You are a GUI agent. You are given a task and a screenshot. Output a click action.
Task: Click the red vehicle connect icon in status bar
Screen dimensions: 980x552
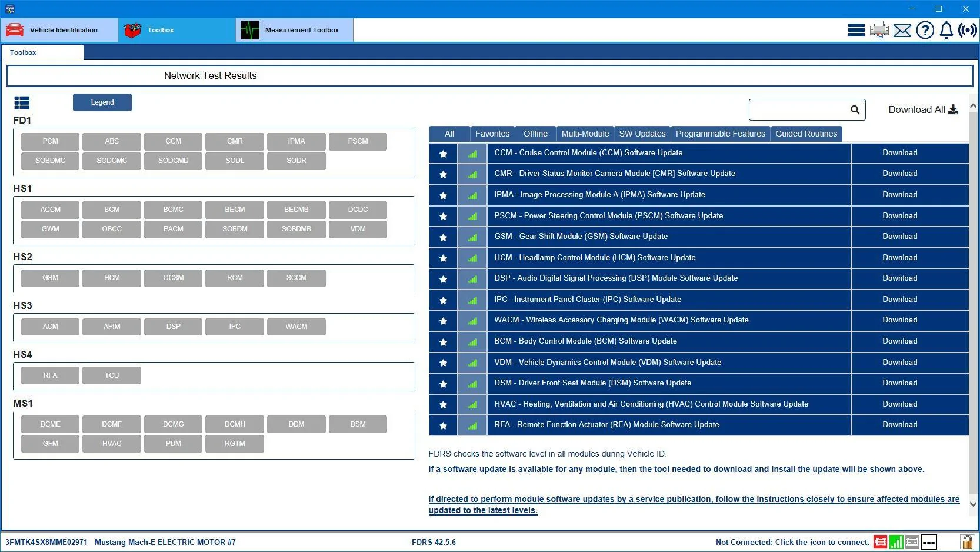(x=881, y=542)
